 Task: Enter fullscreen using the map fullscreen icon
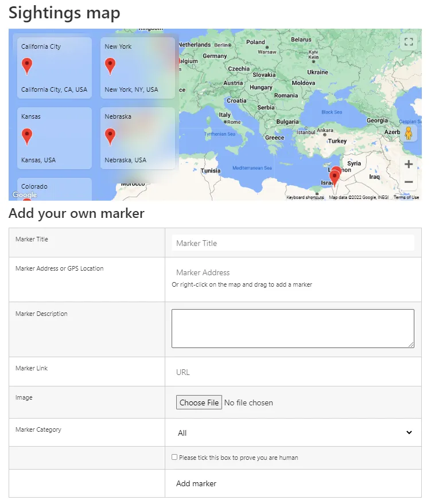pos(409,41)
